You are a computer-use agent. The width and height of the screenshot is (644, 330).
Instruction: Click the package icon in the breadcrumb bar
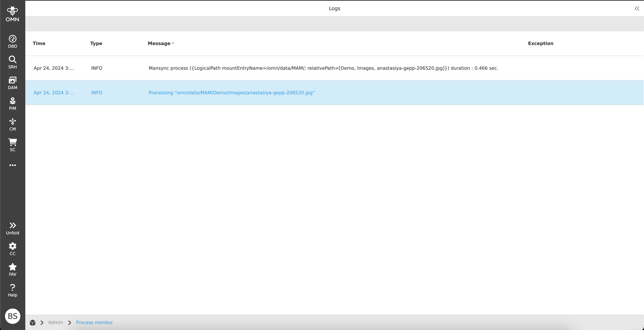coord(33,323)
